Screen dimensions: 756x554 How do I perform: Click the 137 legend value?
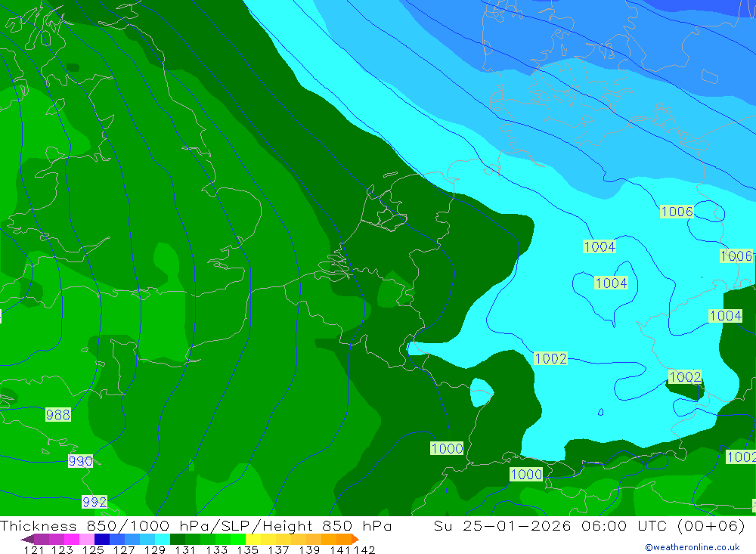coord(278,550)
